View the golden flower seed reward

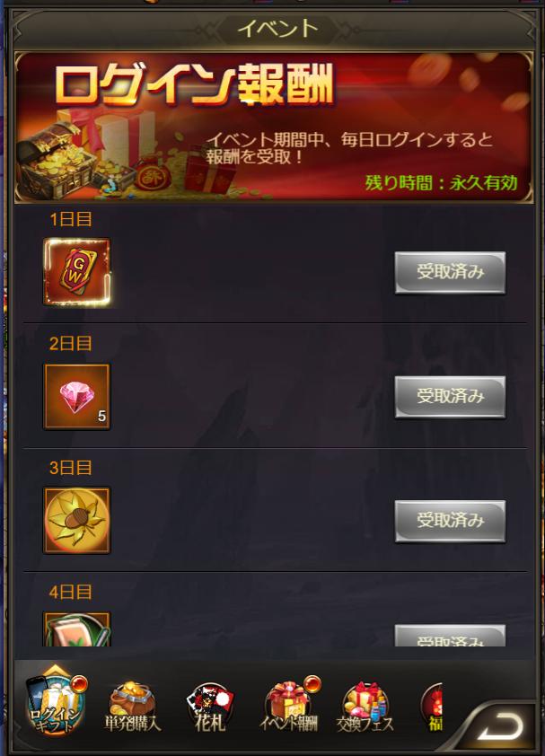pos(77,520)
